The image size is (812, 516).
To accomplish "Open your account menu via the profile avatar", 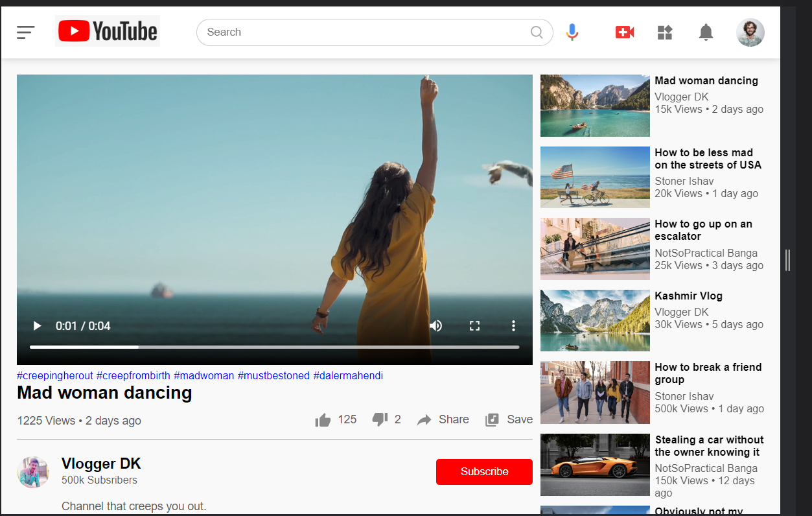I will (750, 32).
